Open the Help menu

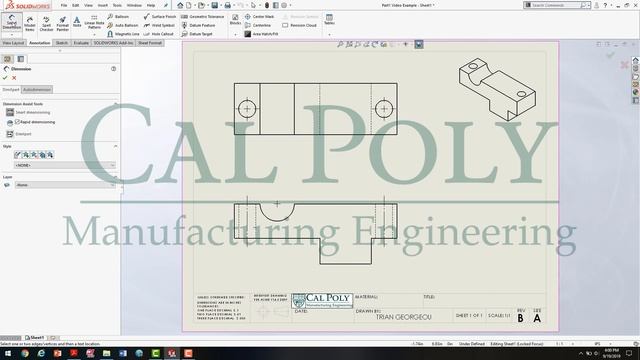point(151,5)
